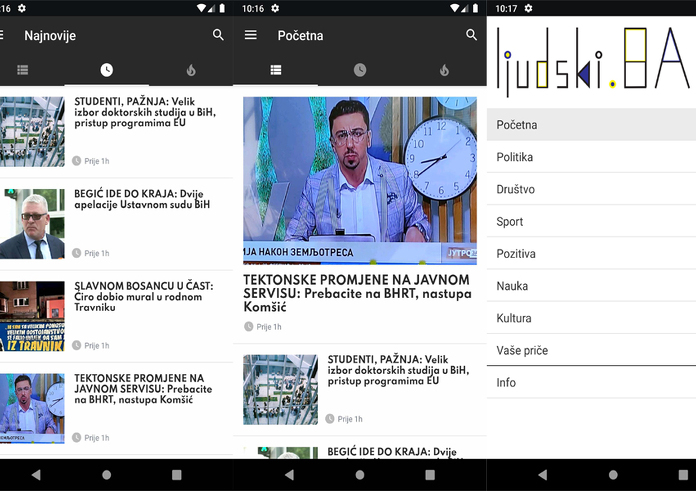Tap clock icon under featured Početna headline
Image resolution: width=696 pixels, height=491 pixels.
(249, 327)
